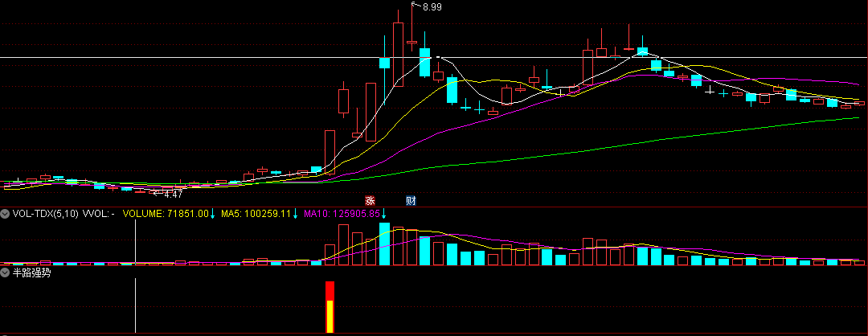The image size is (868, 336).
Task: Click the 4.47 low price label
Action: tap(174, 195)
